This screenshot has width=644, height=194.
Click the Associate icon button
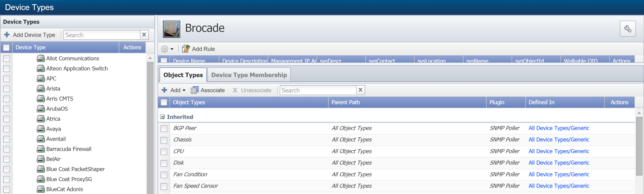[x=194, y=90]
